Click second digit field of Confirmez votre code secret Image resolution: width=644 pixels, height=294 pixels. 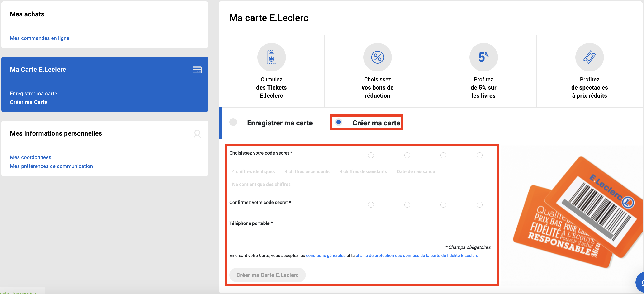tap(407, 205)
